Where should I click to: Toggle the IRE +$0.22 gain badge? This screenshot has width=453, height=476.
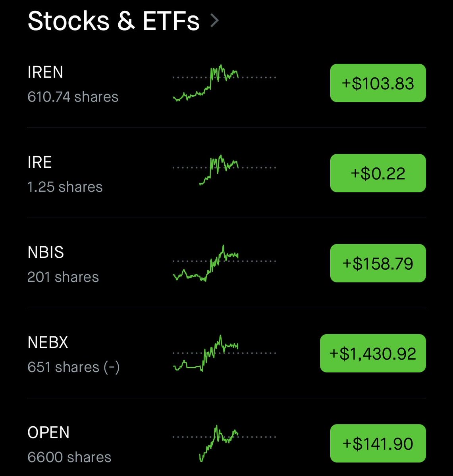coord(378,173)
